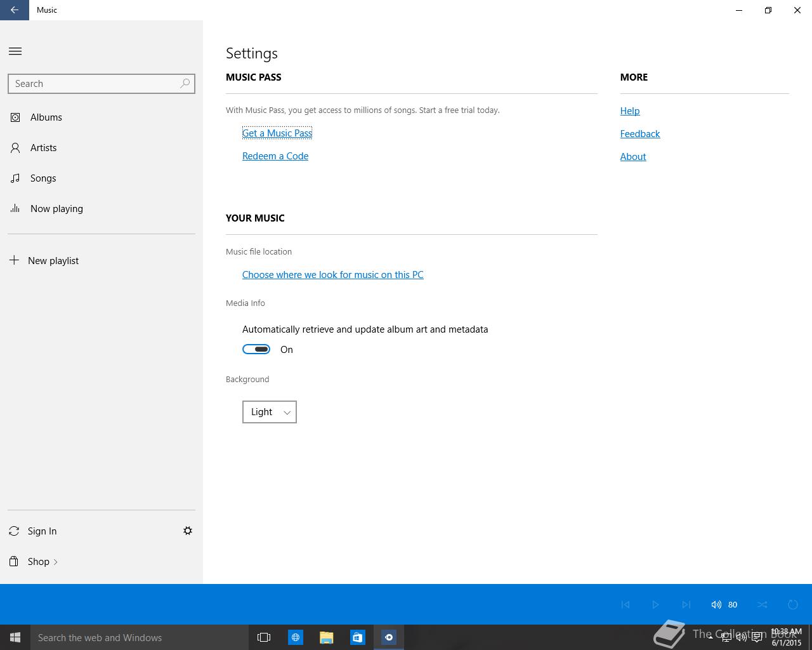Screen dimensions: 812x650
Task: Open the Windows Start menu
Action: click(x=15, y=637)
